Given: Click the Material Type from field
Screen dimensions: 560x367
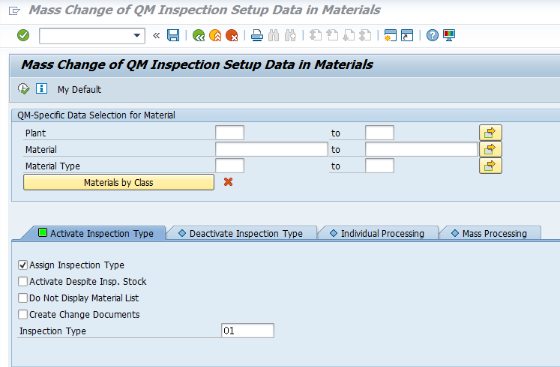Looking at the screenshot, I should (x=230, y=166).
